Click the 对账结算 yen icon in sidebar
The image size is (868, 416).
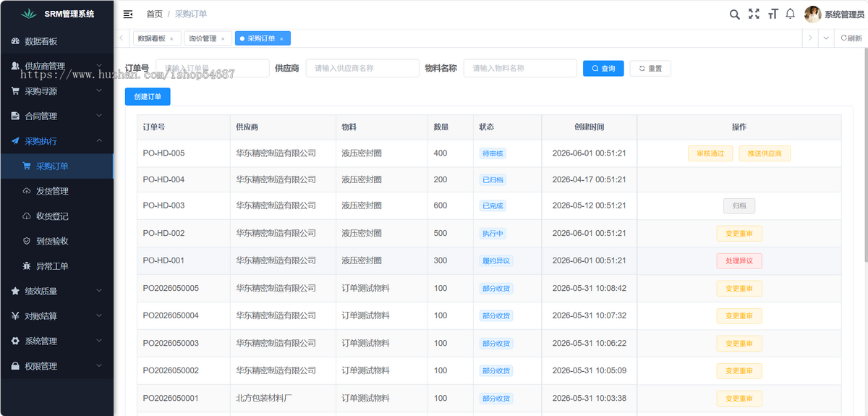click(x=16, y=316)
